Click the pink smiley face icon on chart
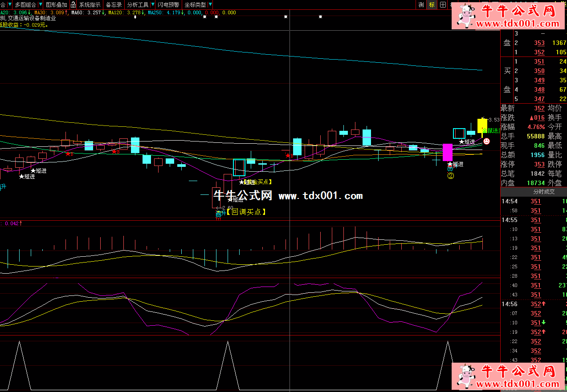Viewport: 567px width, 392px height. tap(486, 141)
